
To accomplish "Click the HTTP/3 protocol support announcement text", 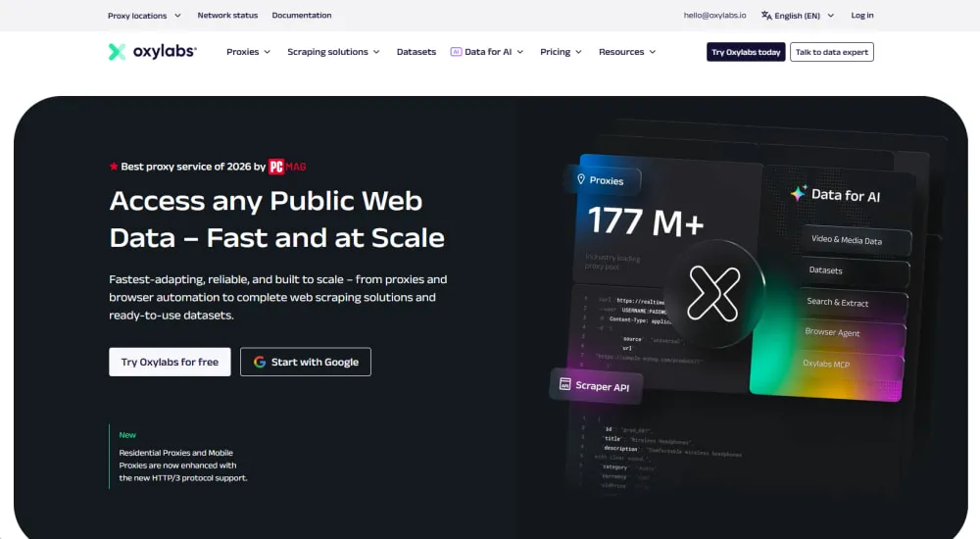I will point(183,465).
